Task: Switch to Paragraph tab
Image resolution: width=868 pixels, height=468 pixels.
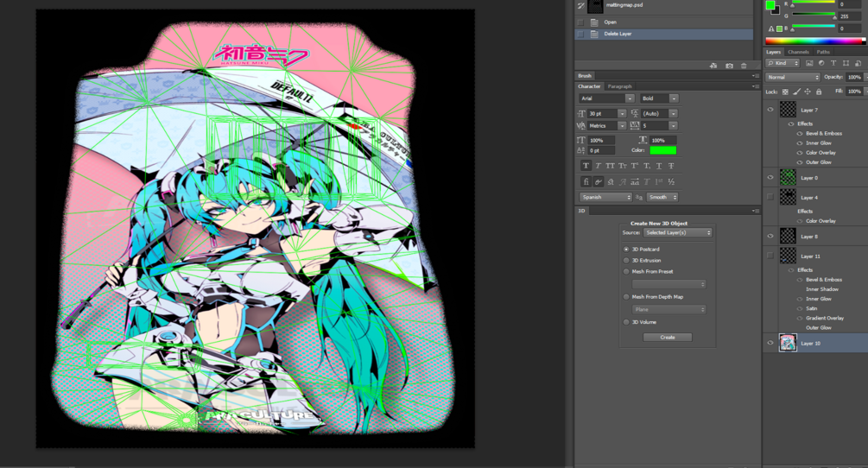Action: click(x=619, y=86)
